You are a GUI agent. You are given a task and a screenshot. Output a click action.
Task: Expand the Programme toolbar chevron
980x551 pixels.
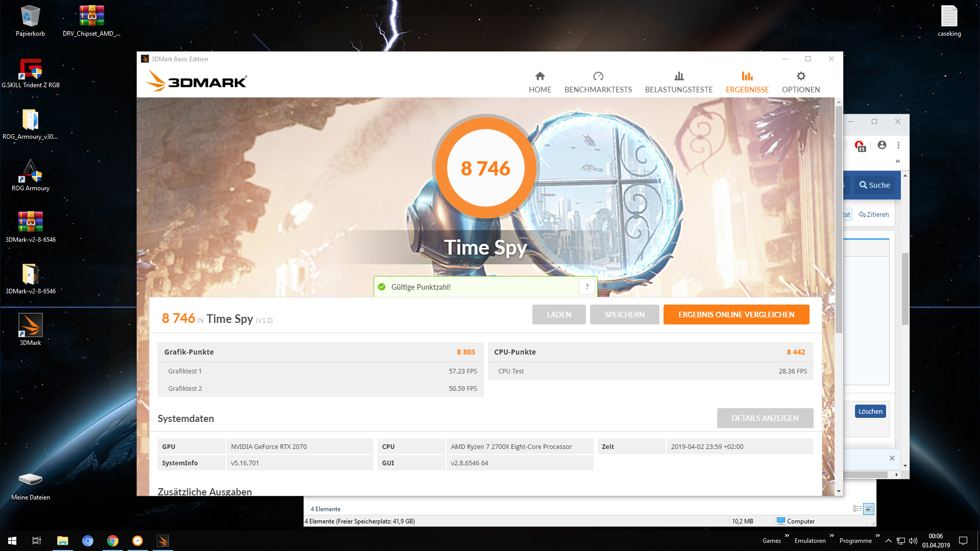tap(877, 535)
